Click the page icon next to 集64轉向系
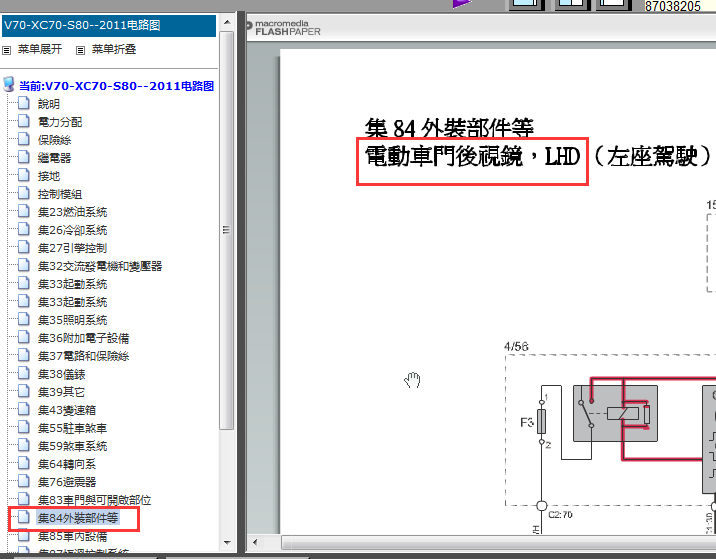This screenshot has height=559, width=716. click(x=24, y=464)
